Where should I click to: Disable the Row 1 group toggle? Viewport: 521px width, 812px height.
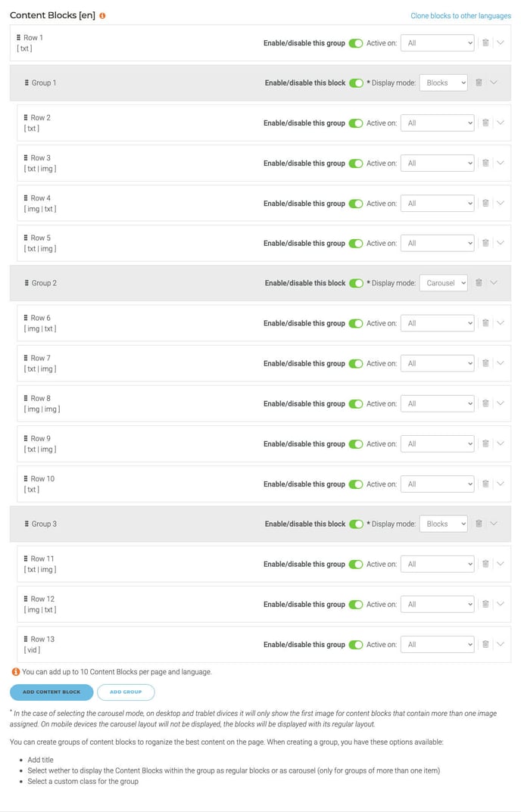tap(356, 43)
